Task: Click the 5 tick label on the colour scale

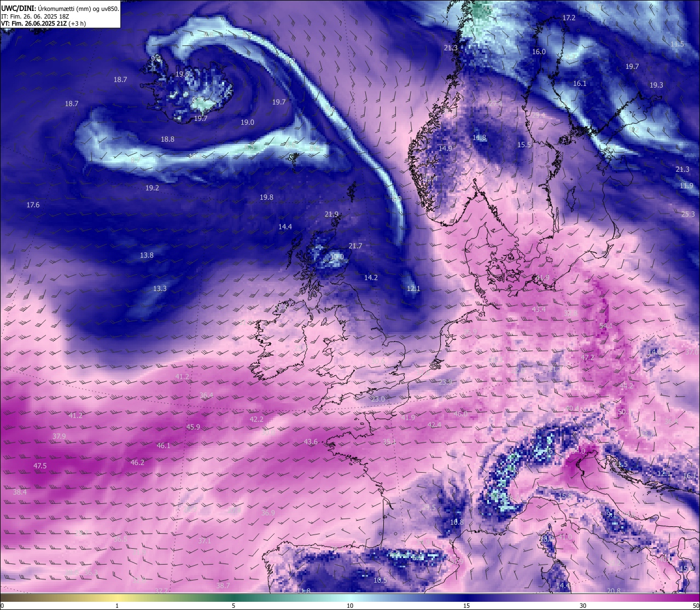Action: click(x=234, y=605)
